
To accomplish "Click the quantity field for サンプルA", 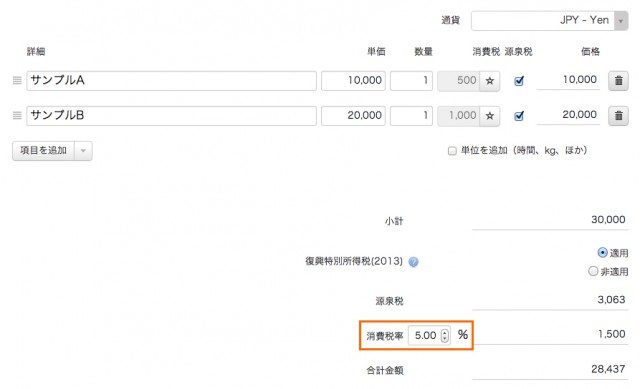I will [411, 80].
